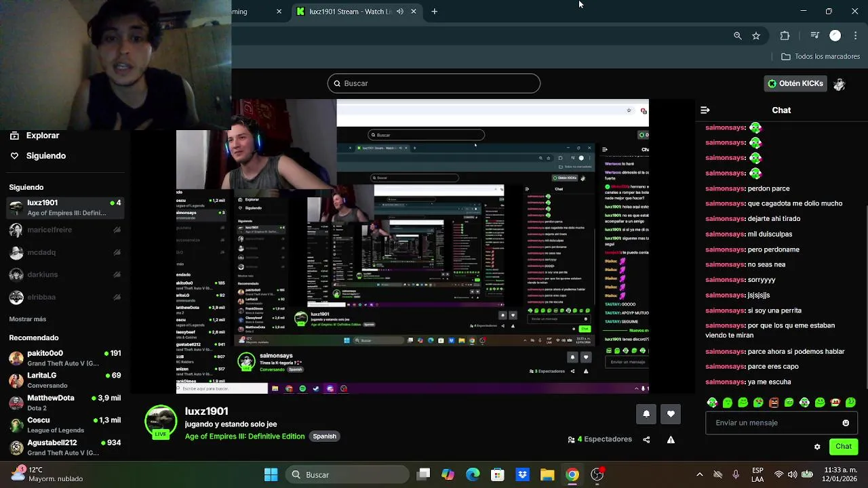The width and height of the screenshot is (868, 488).
Task: Expand followed list with Mostrar más
Action: click(x=28, y=319)
